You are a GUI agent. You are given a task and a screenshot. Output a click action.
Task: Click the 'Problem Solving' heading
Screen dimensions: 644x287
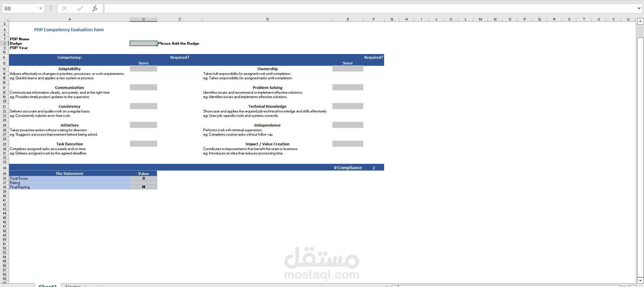(x=268, y=88)
